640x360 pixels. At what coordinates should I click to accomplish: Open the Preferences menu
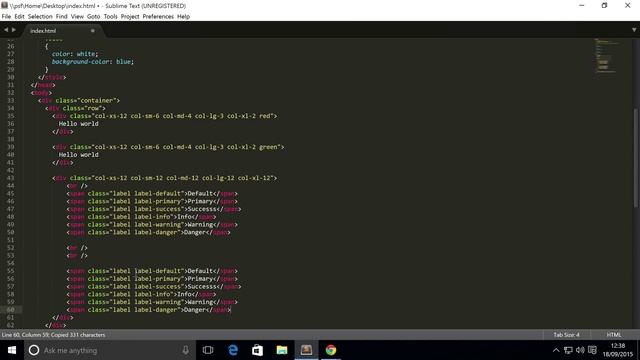point(158,17)
